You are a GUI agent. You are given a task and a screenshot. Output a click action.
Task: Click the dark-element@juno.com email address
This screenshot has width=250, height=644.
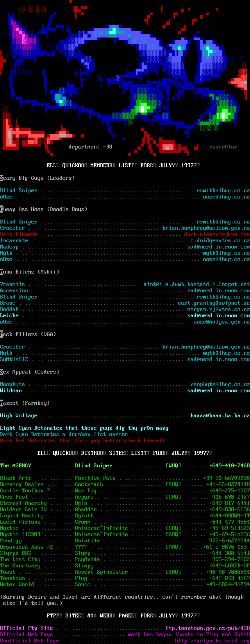(217, 234)
